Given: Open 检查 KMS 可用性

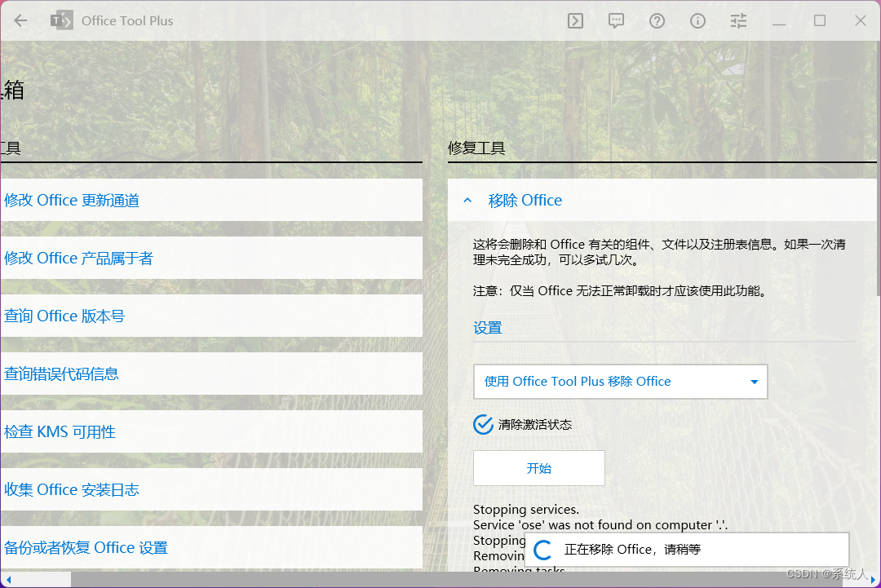Looking at the screenshot, I should tap(211, 431).
